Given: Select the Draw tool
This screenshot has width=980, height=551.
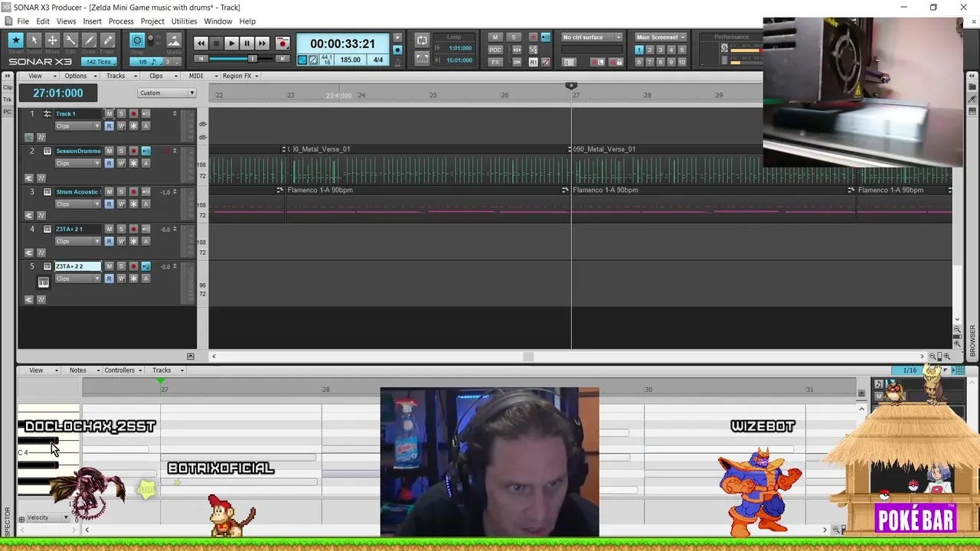Looking at the screenshot, I should click(x=89, y=41).
